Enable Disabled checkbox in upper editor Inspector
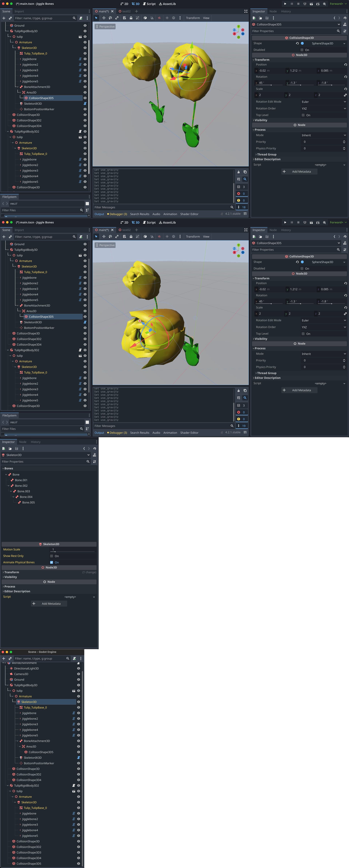 click(x=302, y=50)
